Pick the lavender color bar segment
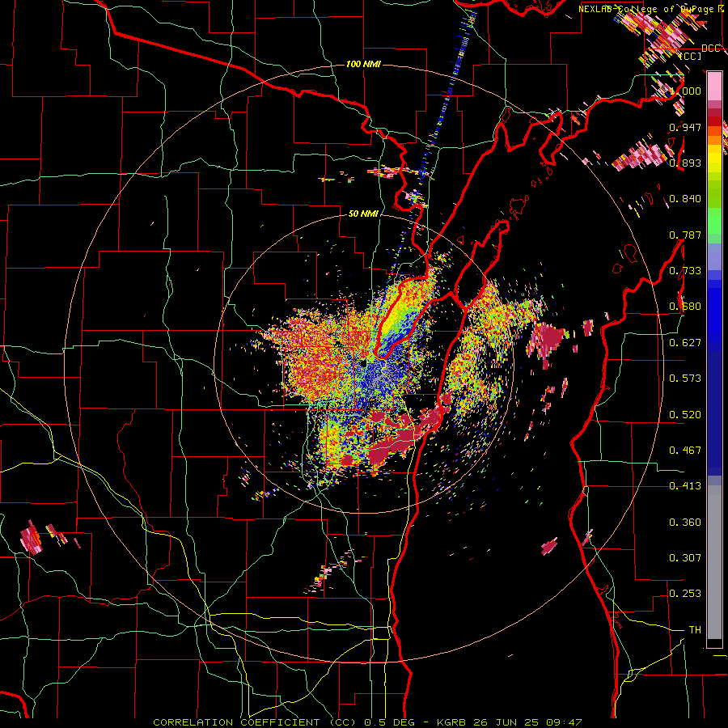Screen dimensions: 728x728 coord(714,256)
